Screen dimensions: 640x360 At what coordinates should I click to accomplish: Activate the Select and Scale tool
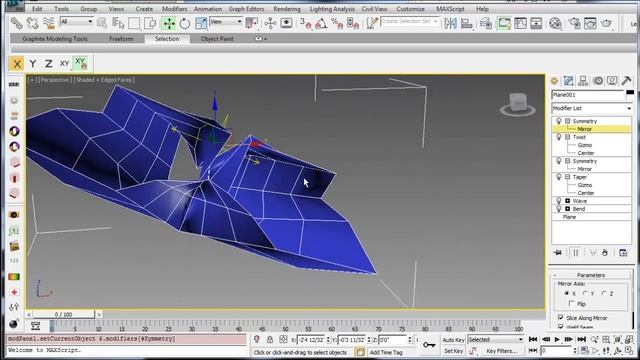201,23
